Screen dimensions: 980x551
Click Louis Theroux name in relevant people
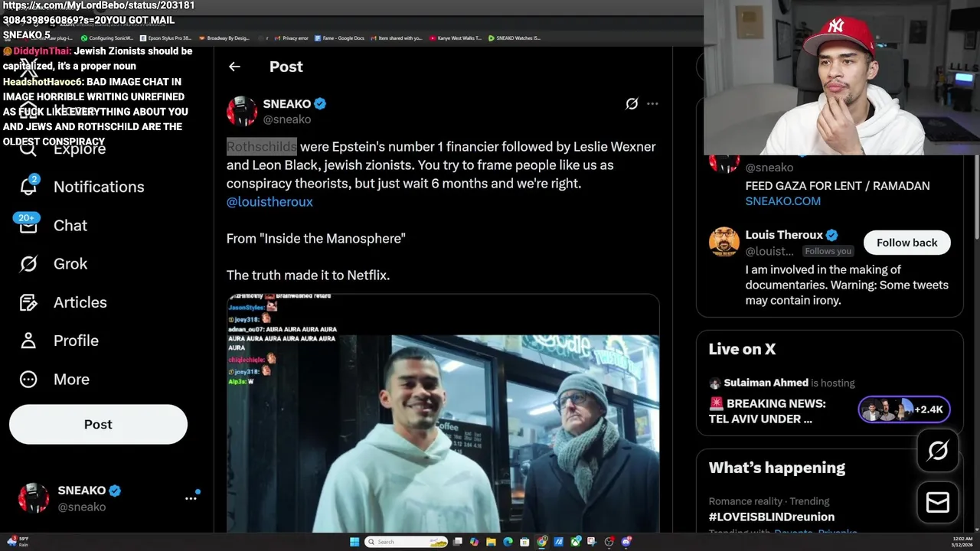point(784,235)
